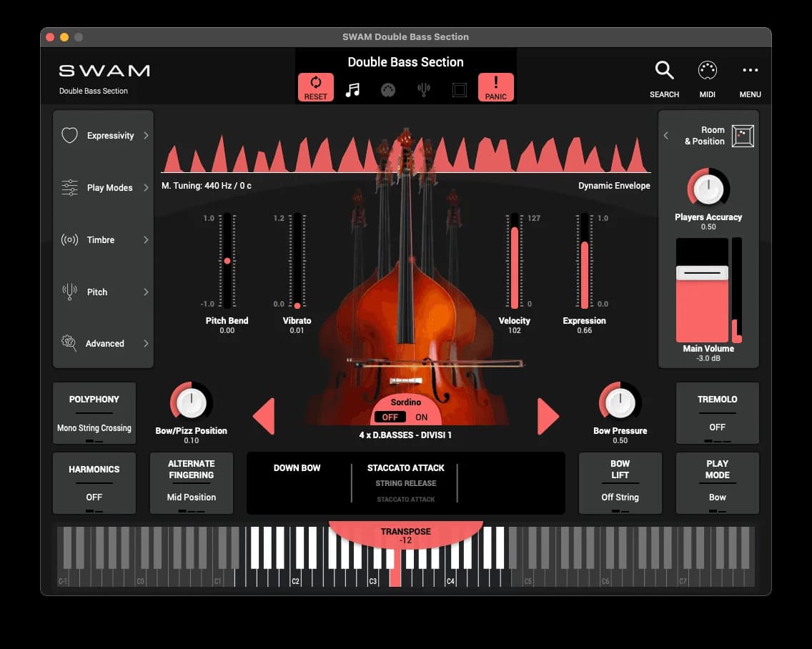Image resolution: width=812 pixels, height=649 pixels.
Task: Open the three-dot Menu
Action: tap(750, 71)
